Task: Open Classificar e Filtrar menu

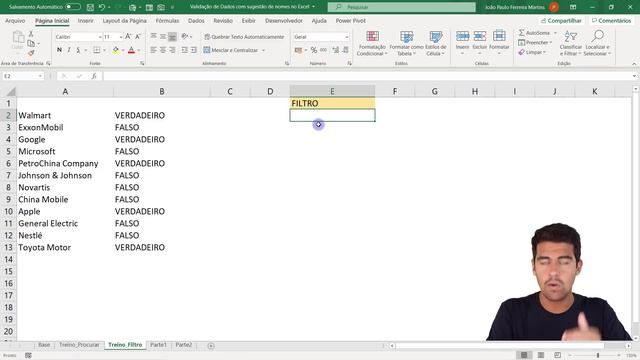Action: click(x=571, y=43)
